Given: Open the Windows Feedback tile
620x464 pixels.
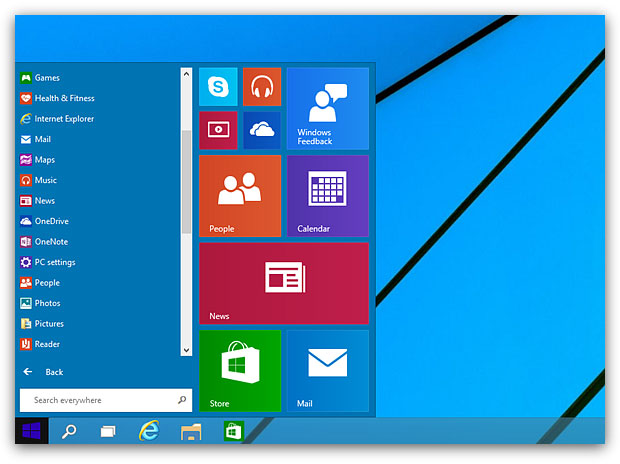Looking at the screenshot, I should [x=328, y=108].
